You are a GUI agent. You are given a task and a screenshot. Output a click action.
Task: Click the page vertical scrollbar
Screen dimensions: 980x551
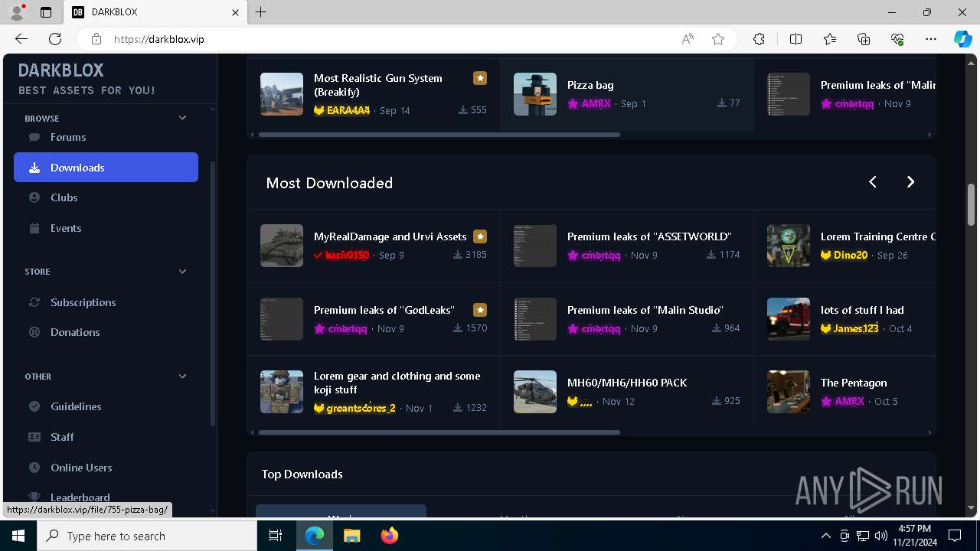coord(972,204)
